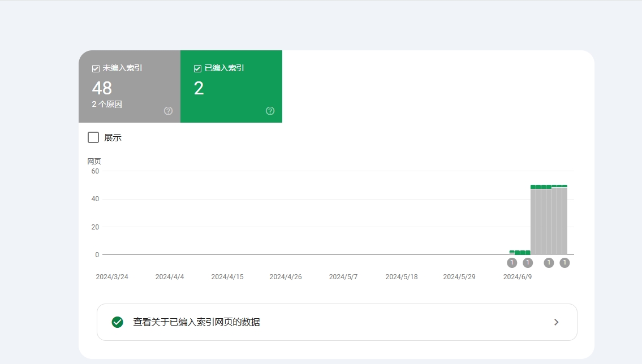Click the 2024/3/24 date axis label
Image resolution: width=642 pixels, height=364 pixels.
pyautogui.click(x=112, y=277)
